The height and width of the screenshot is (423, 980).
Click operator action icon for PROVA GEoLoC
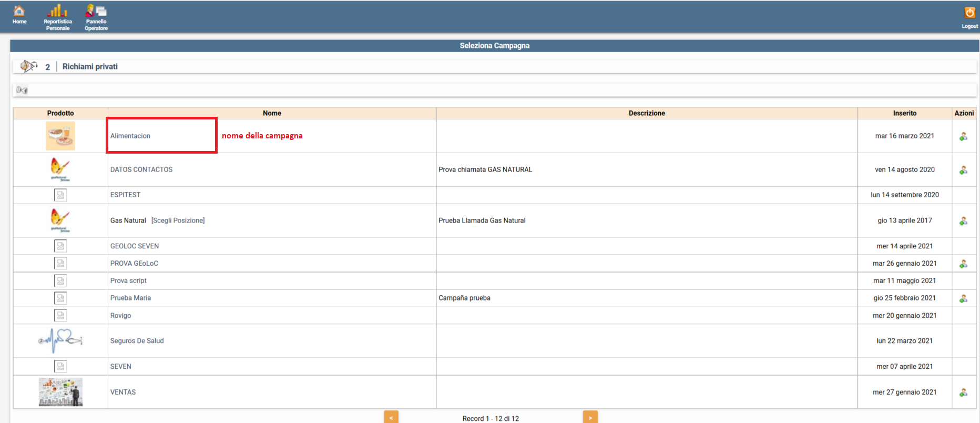pyautogui.click(x=963, y=264)
